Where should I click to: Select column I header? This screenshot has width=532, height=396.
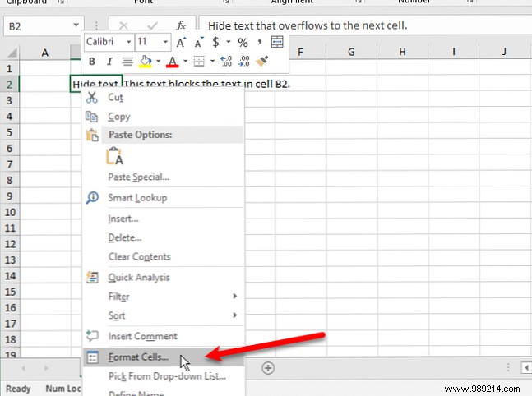(453, 52)
